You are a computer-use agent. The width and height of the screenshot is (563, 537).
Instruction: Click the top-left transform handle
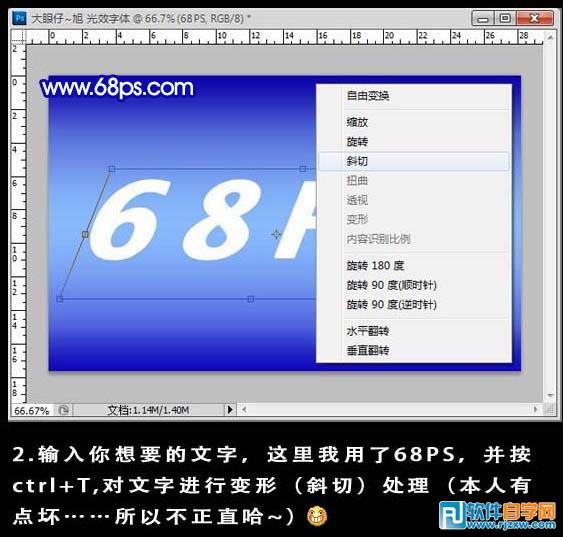click(112, 169)
